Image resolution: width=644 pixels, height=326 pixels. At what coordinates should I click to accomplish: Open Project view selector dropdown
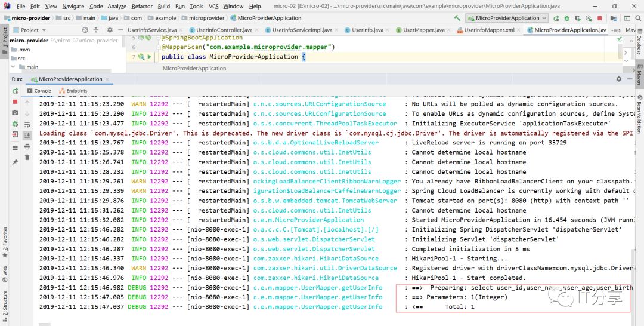click(30, 30)
